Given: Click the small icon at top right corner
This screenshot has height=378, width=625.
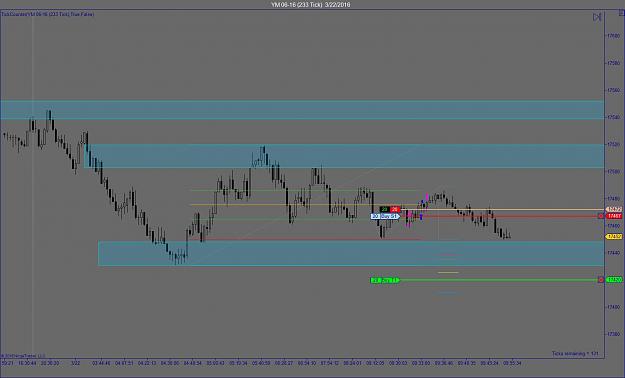Looking at the screenshot, I should [x=621, y=14].
